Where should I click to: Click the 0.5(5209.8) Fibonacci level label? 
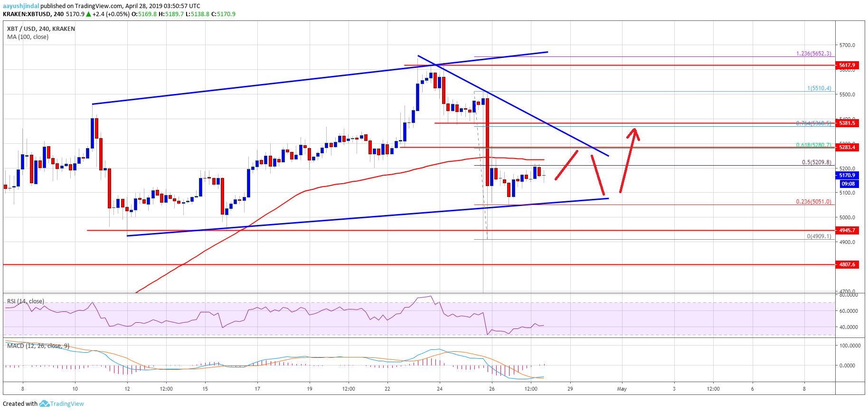pos(817,162)
